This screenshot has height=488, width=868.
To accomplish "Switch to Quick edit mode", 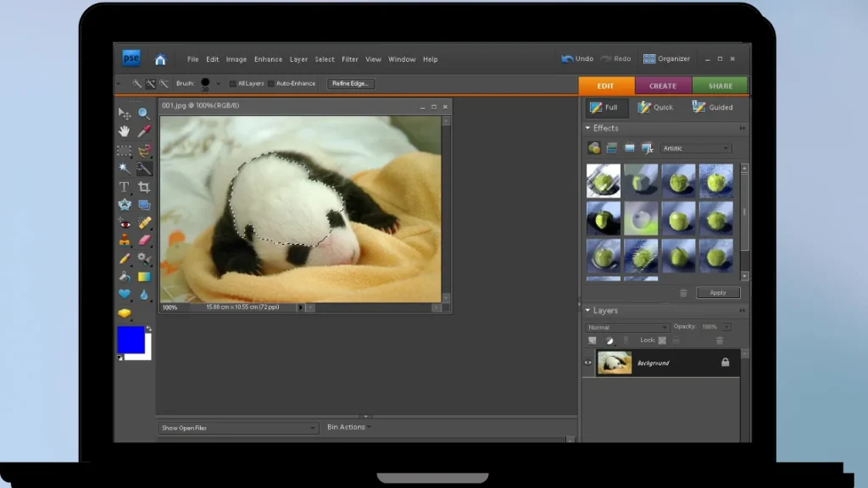I will 655,108.
